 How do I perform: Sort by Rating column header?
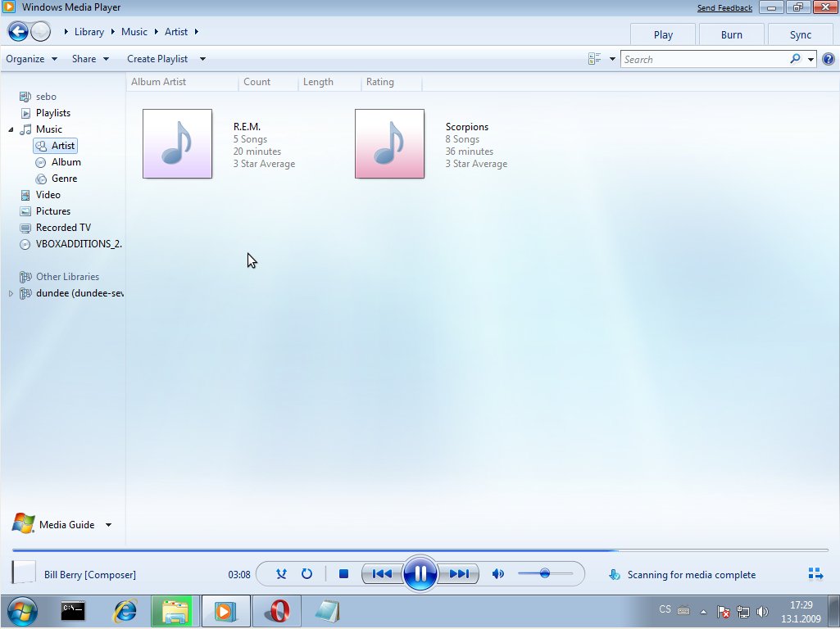392,82
